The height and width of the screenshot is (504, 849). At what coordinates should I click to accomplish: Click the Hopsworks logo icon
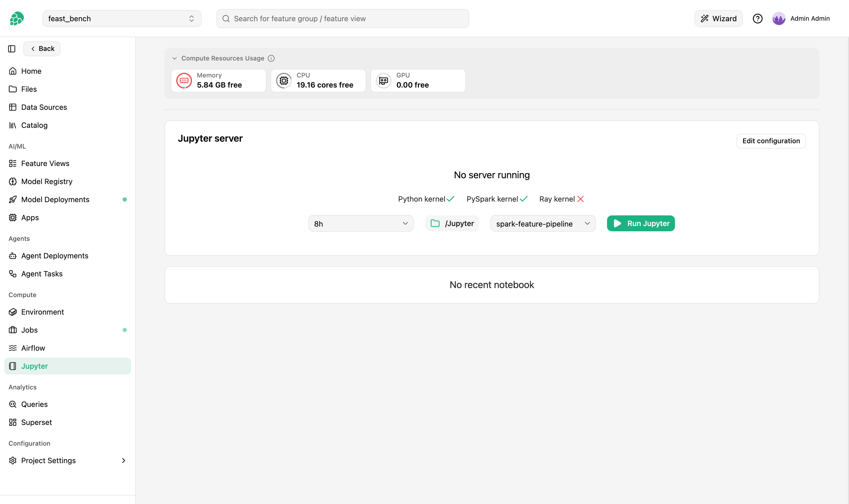(x=17, y=18)
